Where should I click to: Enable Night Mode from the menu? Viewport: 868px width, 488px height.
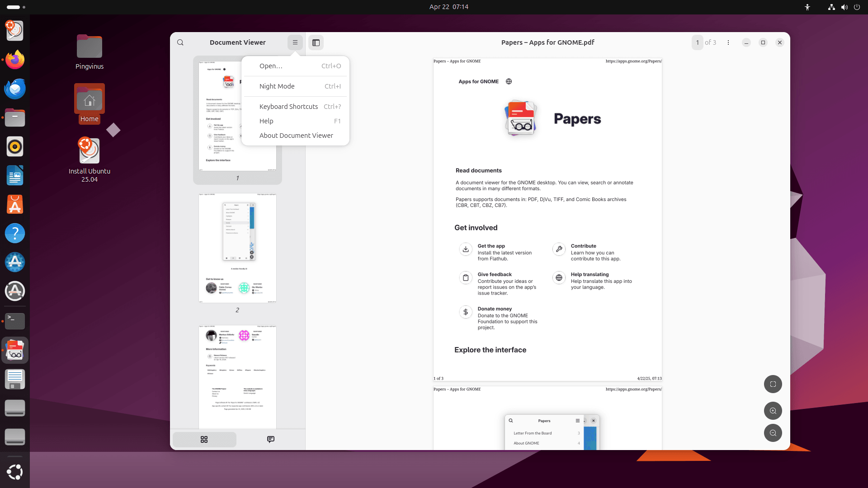click(x=295, y=86)
